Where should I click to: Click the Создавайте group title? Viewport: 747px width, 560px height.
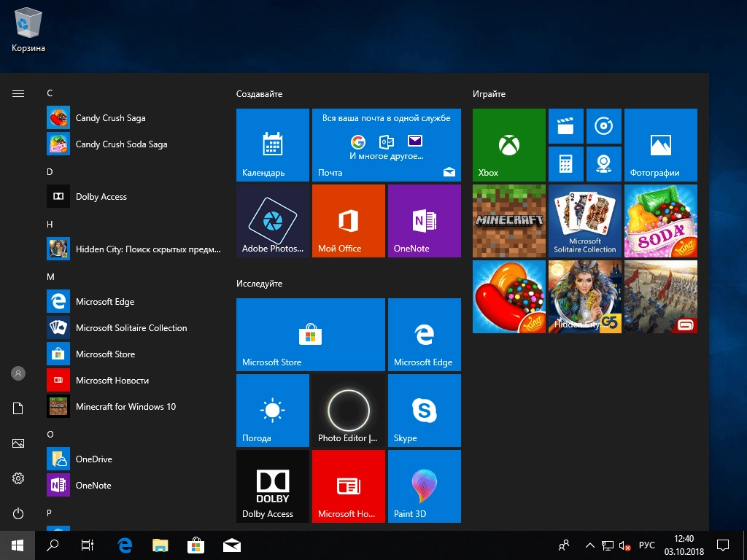[x=259, y=94]
